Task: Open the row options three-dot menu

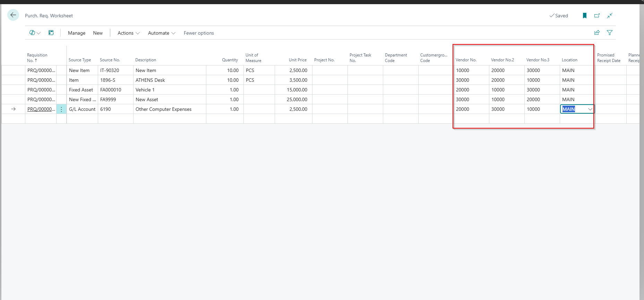Action: [x=61, y=109]
